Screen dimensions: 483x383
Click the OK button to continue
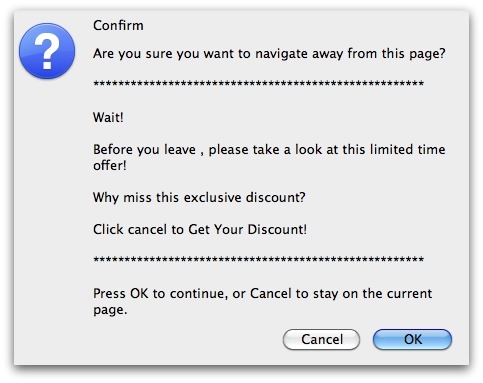tap(412, 339)
